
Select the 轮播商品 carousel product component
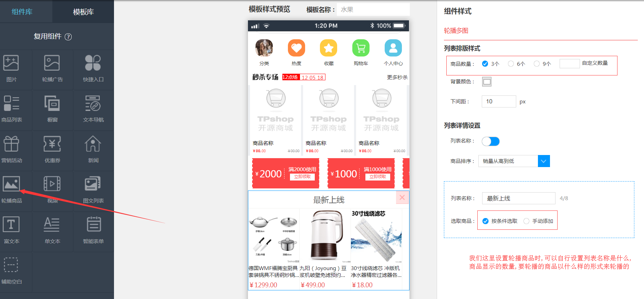click(12, 189)
